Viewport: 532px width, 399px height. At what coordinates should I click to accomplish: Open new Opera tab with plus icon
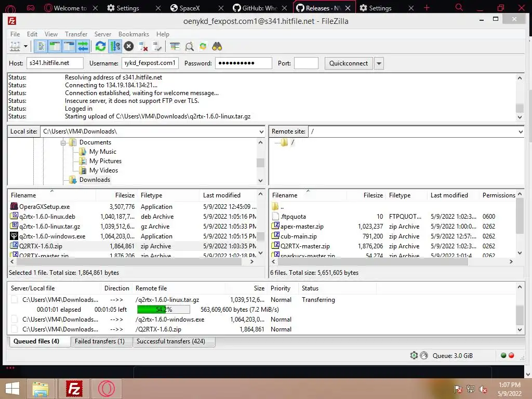427,7
